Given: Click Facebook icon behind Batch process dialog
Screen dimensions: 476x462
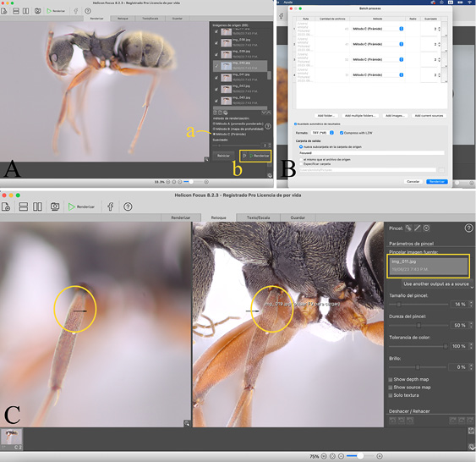Looking at the screenshot, I should (x=281, y=16).
